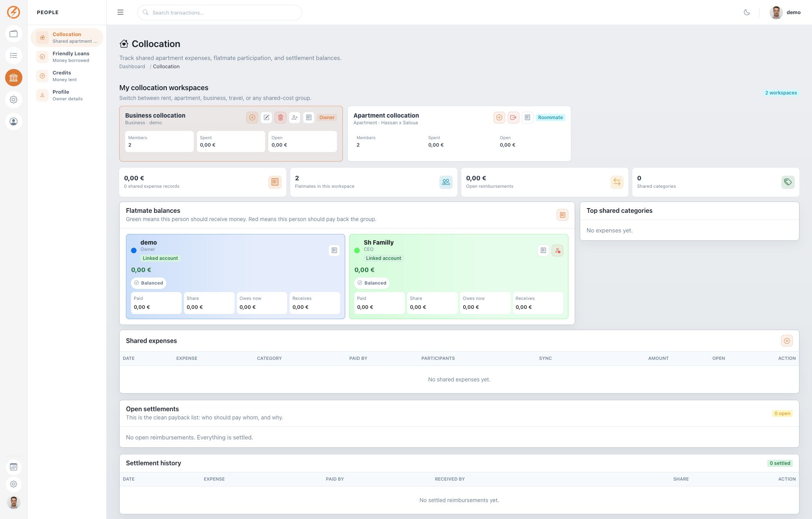Open the lower gear icon at the rail bottom
Image resolution: width=812 pixels, height=519 pixels.
[13, 484]
